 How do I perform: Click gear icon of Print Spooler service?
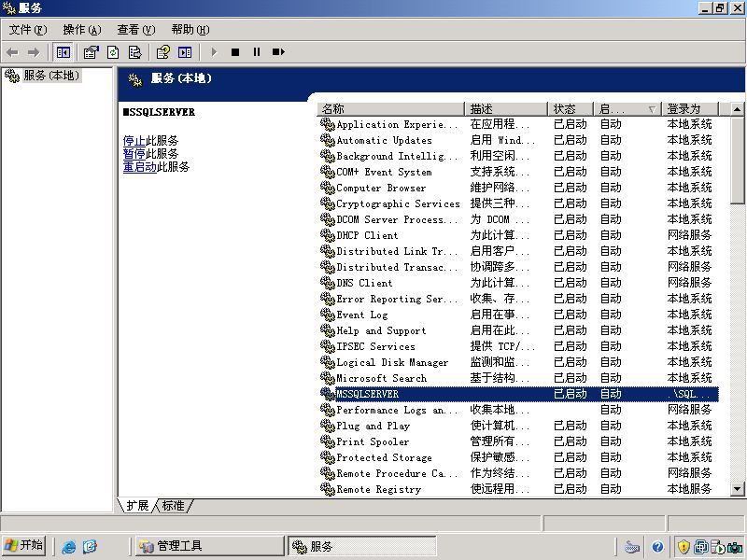coord(328,441)
